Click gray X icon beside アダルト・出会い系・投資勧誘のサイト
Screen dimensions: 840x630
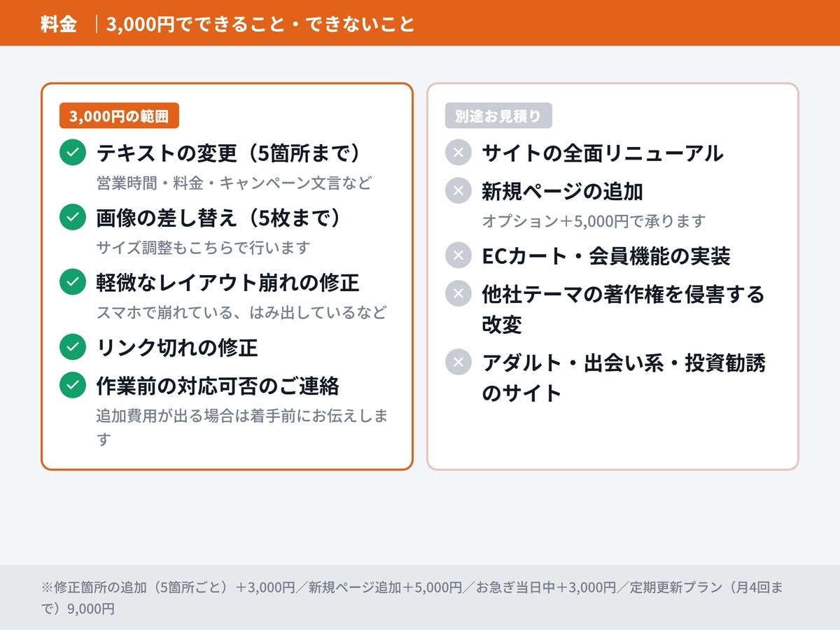click(x=458, y=362)
